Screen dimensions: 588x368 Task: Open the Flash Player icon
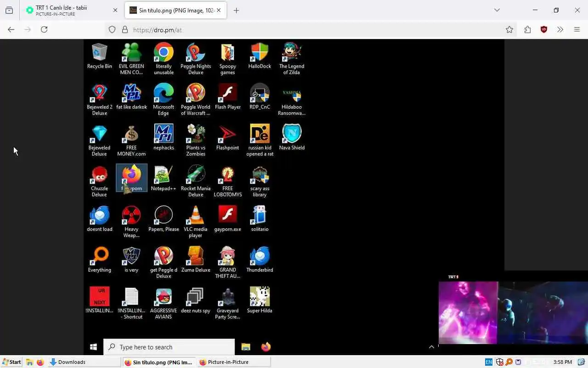tap(227, 97)
